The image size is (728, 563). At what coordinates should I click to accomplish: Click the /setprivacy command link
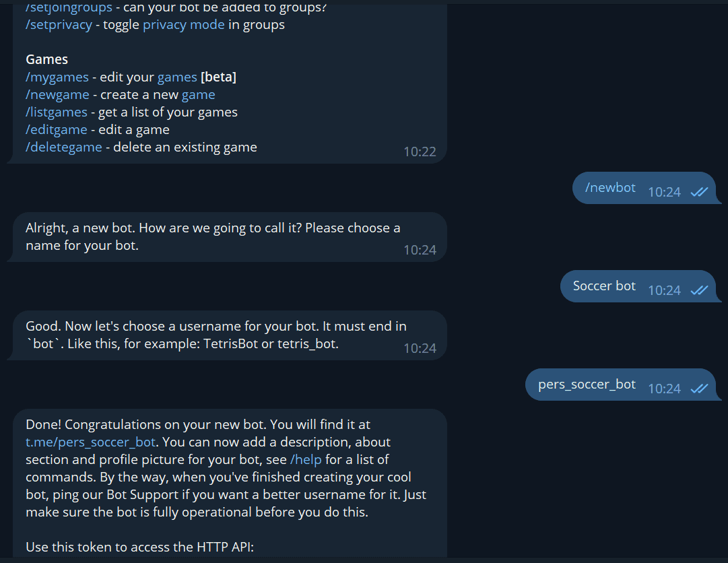tap(59, 25)
